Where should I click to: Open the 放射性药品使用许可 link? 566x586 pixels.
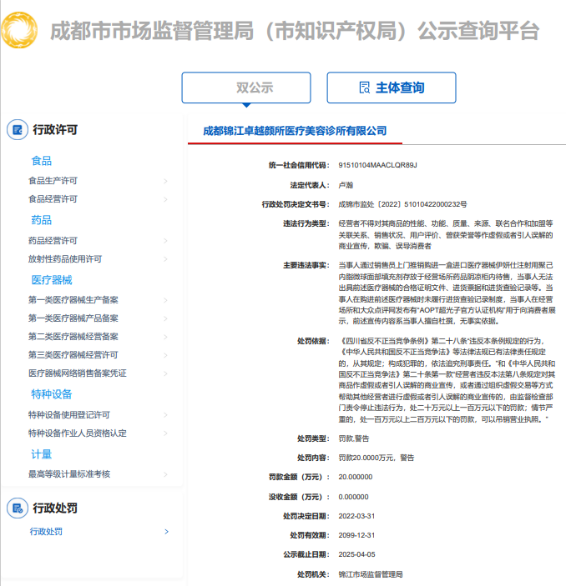[65, 259]
